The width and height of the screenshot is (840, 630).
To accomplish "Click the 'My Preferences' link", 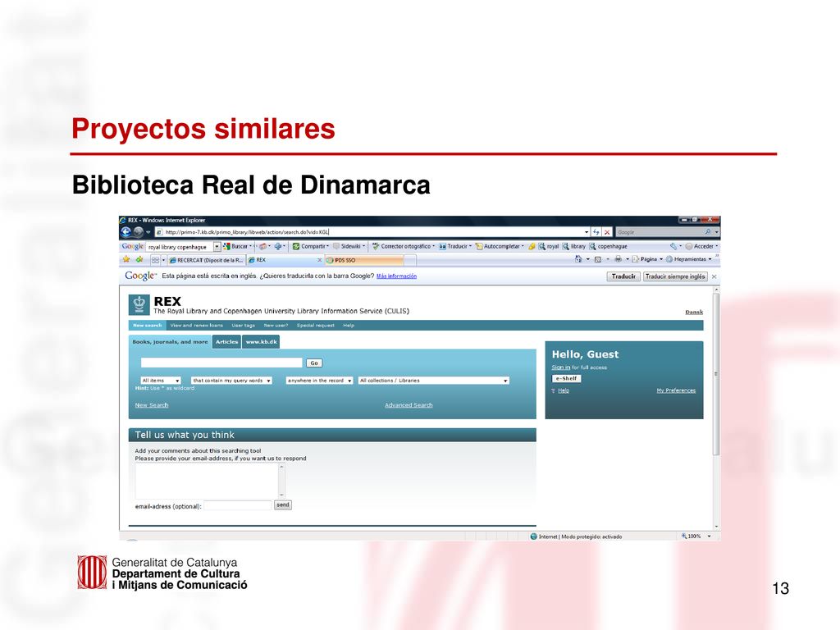I will tap(676, 390).
